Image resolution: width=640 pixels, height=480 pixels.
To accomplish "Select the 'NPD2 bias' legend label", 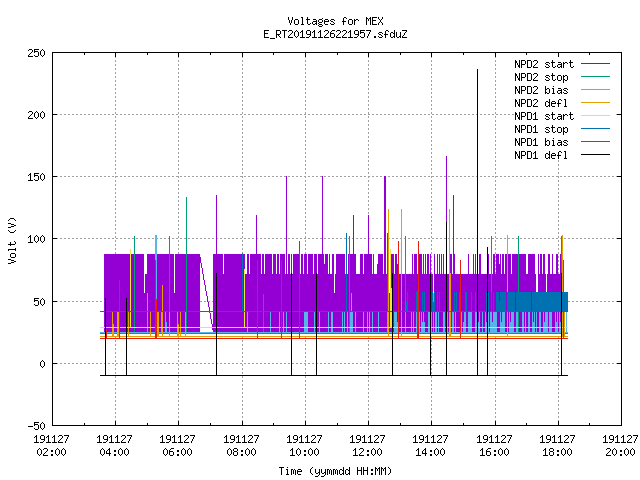I will coord(541,90).
